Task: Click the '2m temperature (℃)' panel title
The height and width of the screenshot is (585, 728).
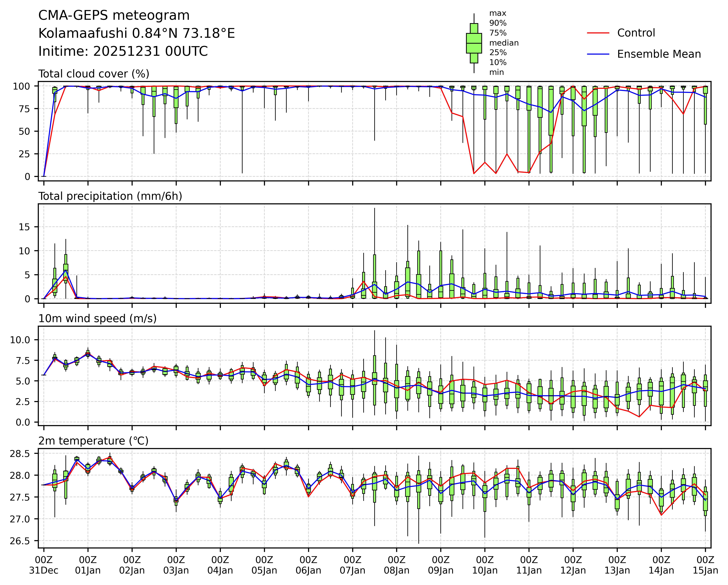Action: [93, 441]
